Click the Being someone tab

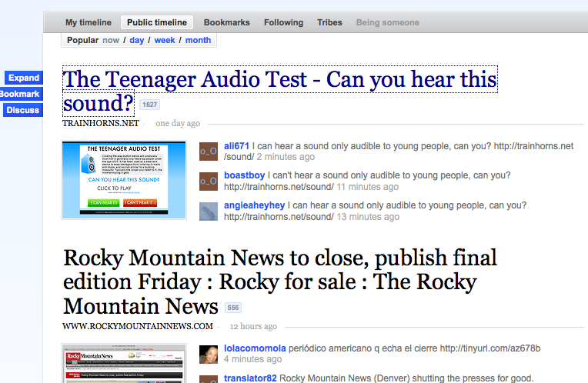(387, 22)
